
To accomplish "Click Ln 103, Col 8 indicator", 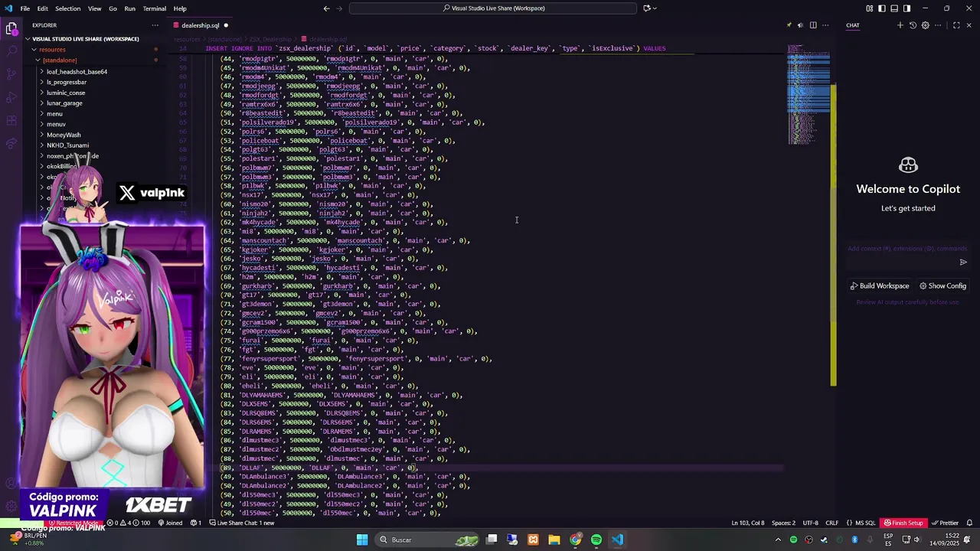I will point(748,523).
